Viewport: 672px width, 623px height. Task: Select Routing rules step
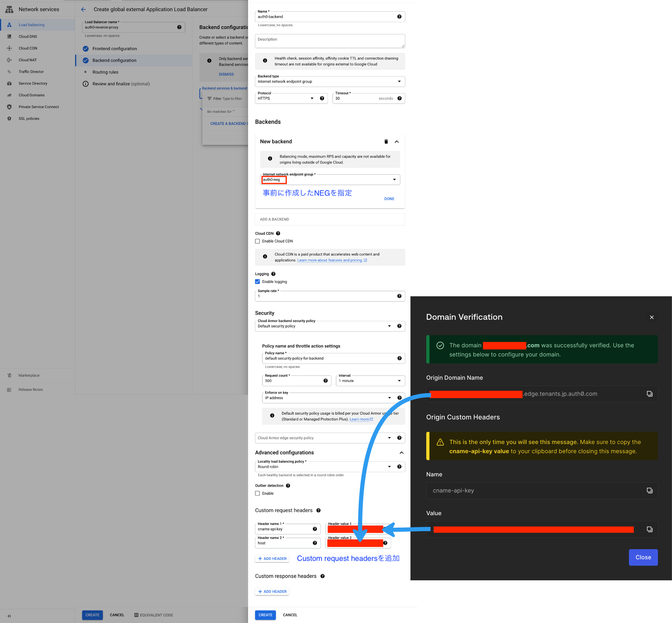coord(105,72)
